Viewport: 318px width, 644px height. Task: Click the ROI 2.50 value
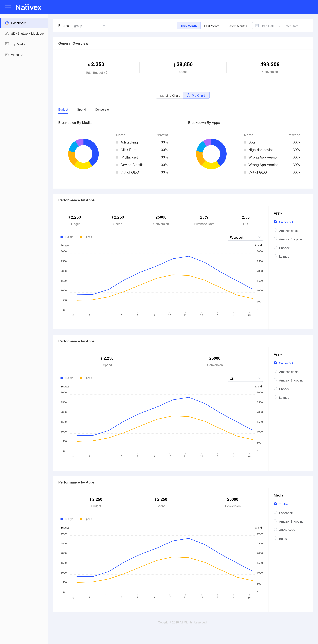[246, 217]
